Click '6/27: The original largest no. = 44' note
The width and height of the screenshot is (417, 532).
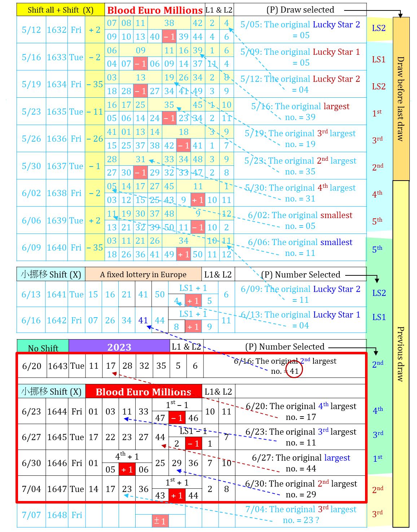tap(301, 463)
